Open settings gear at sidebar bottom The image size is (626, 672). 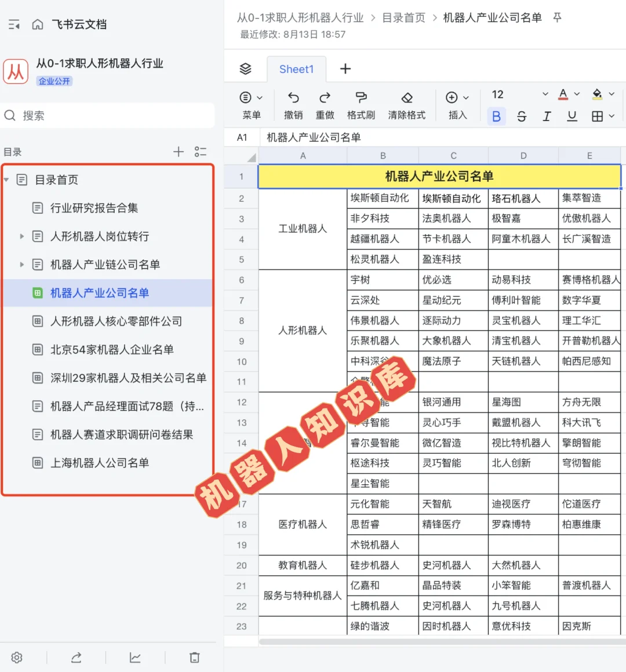[x=17, y=658]
